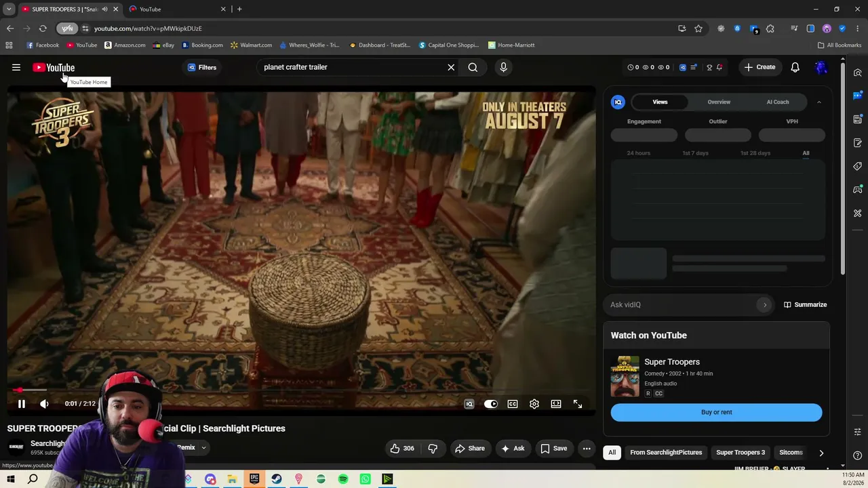Image resolution: width=868 pixels, height=488 pixels.
Task: Switch to theater mode
Action: [x=556, y=404]
